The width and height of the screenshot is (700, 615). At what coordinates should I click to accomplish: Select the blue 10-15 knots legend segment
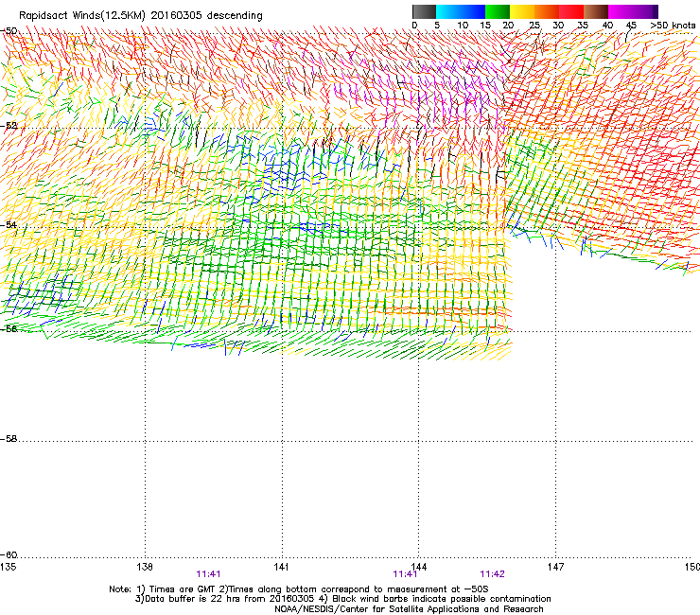[473, 11]
